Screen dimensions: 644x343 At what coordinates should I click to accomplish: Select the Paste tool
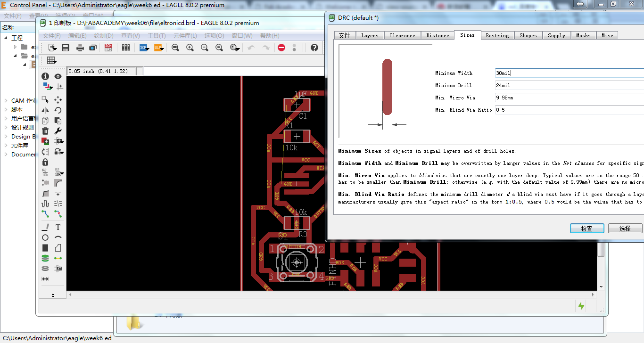58,121
